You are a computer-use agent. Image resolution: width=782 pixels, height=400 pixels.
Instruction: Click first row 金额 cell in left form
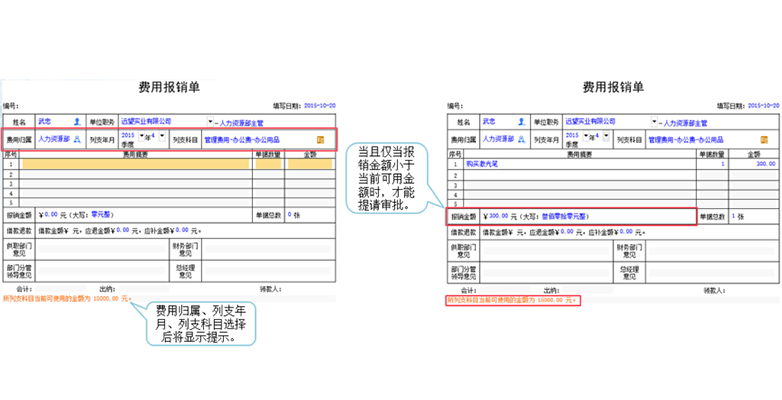pyautogui.click(x=310, y=164)
